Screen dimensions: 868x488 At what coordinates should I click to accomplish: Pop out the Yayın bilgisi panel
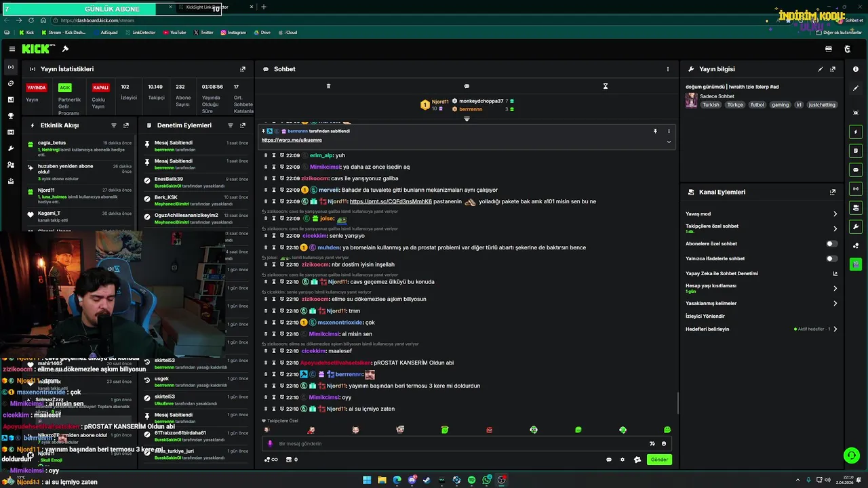coord(833,69)
